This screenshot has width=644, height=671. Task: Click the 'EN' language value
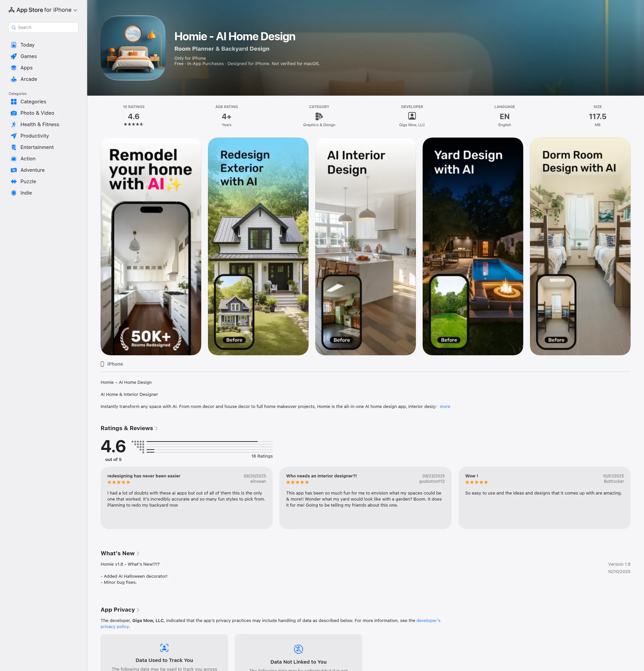pyautogui.click(x=504, y=116)
